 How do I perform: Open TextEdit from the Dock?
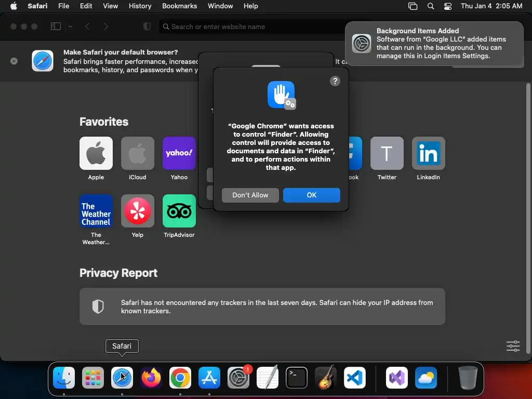(x=268, y=378)
